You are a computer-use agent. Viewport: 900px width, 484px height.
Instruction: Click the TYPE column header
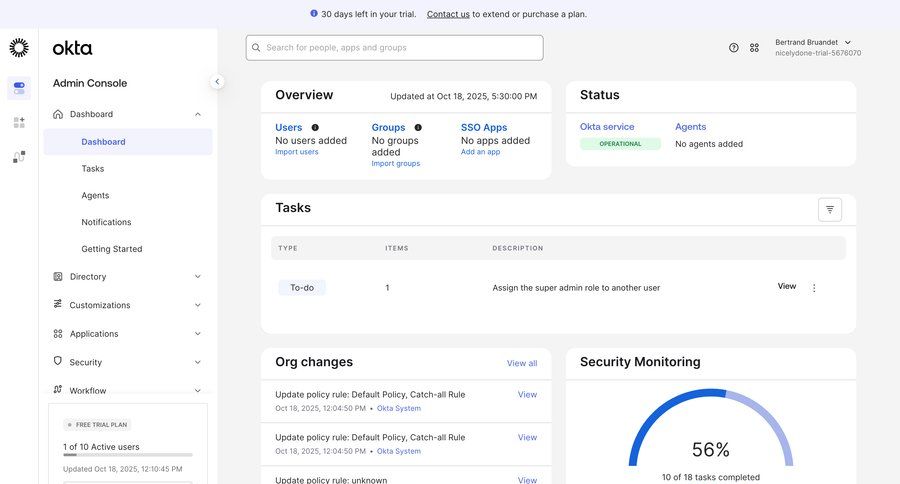(x=288, y=248)
